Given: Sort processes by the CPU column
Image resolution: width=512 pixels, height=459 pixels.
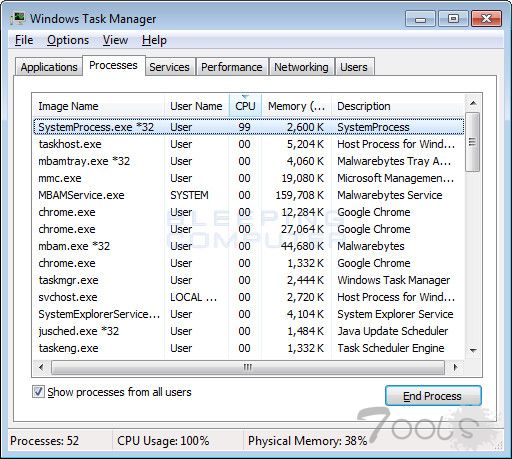Looking at the screenshot, I should 245,106.
